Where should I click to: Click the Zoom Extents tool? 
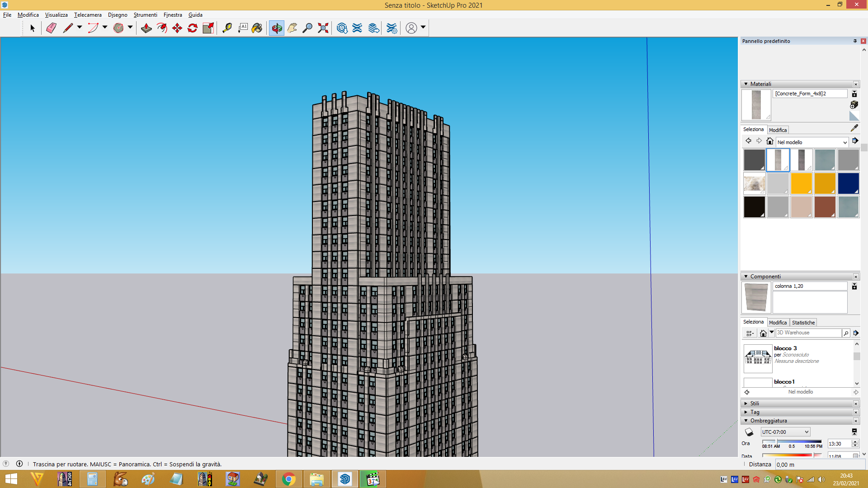coord(323,28)
